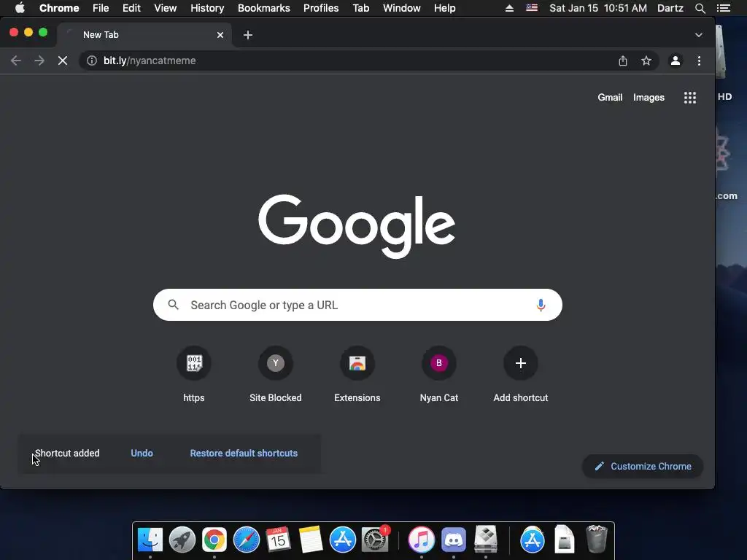Open the History menu

[207, 8]
